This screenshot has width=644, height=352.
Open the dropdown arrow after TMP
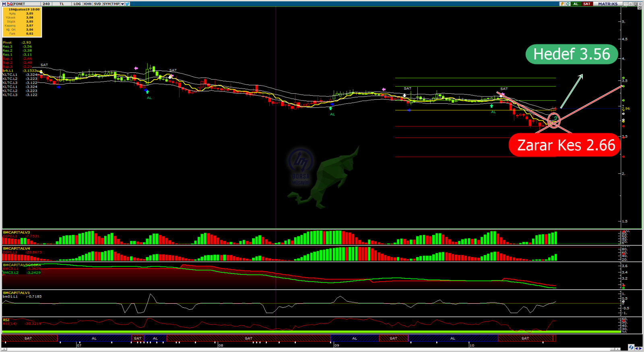[122, 4]
